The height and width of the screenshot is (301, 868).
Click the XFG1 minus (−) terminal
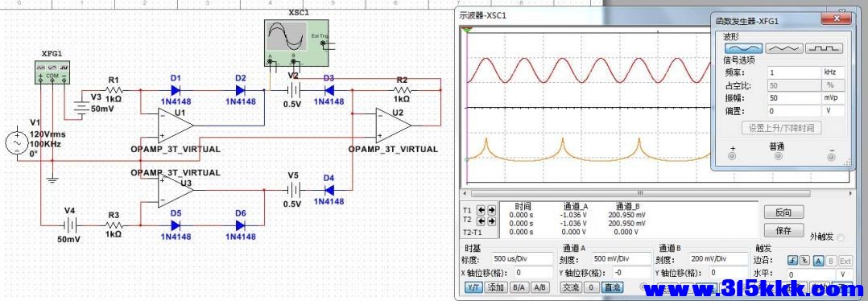point(831,157)
